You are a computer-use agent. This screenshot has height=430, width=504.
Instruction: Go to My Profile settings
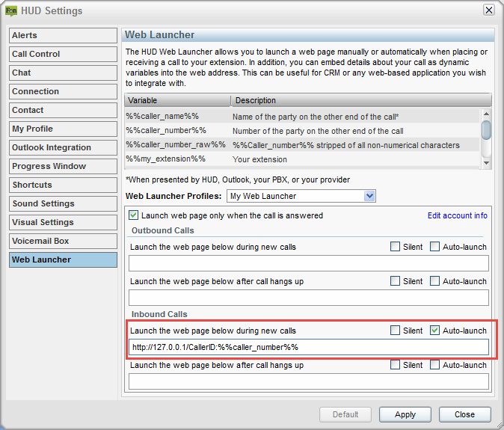coord(63,129)
